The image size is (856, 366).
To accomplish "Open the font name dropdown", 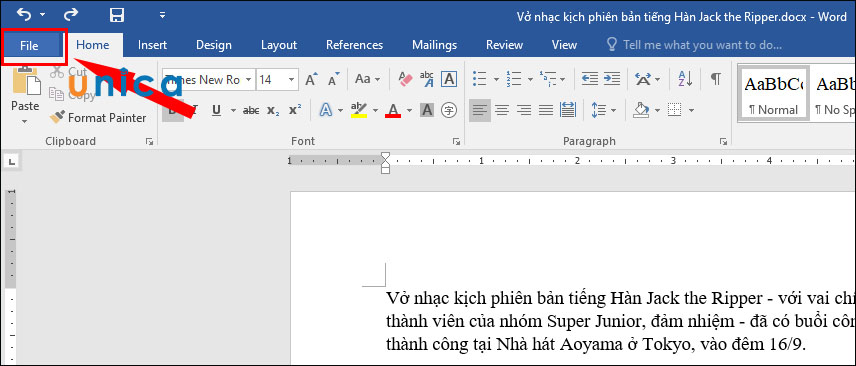I will pyautogui.click(x=248, y=80).
